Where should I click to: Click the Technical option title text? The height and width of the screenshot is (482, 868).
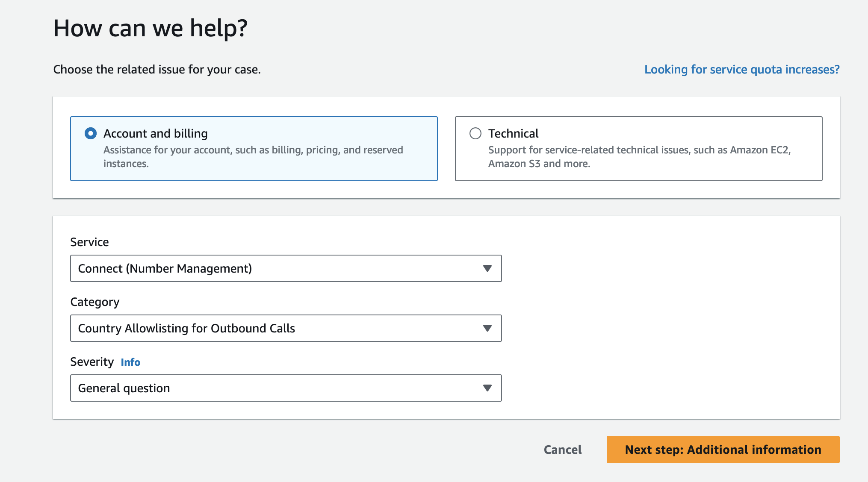(x=513, y=133)
